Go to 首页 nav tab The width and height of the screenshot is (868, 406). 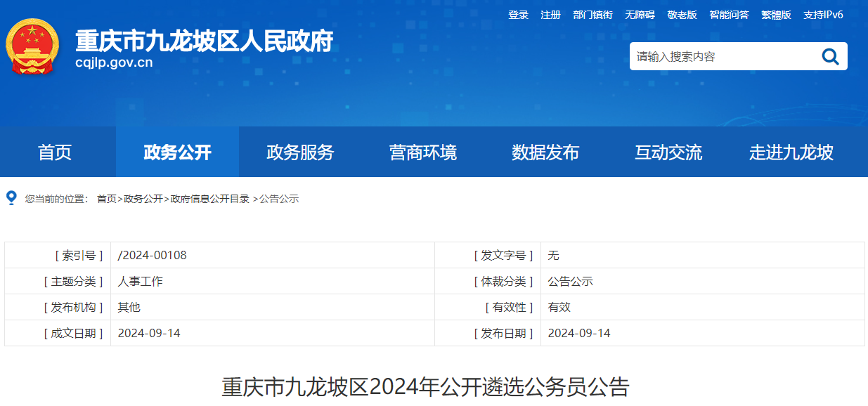pyautogui.click(x=55, y=152)
